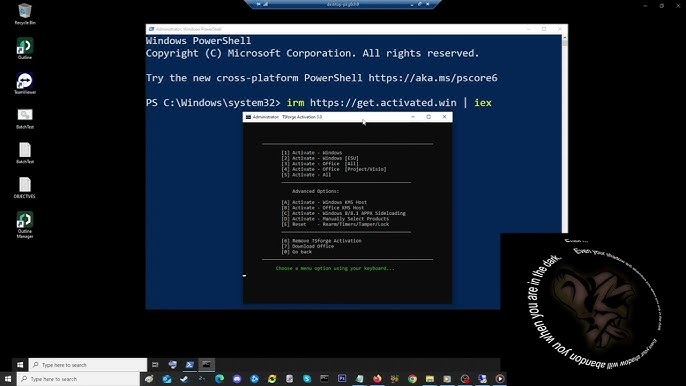
Task: Open the Recycle Bin desktop icon
Action: click(x=25, y=14)
